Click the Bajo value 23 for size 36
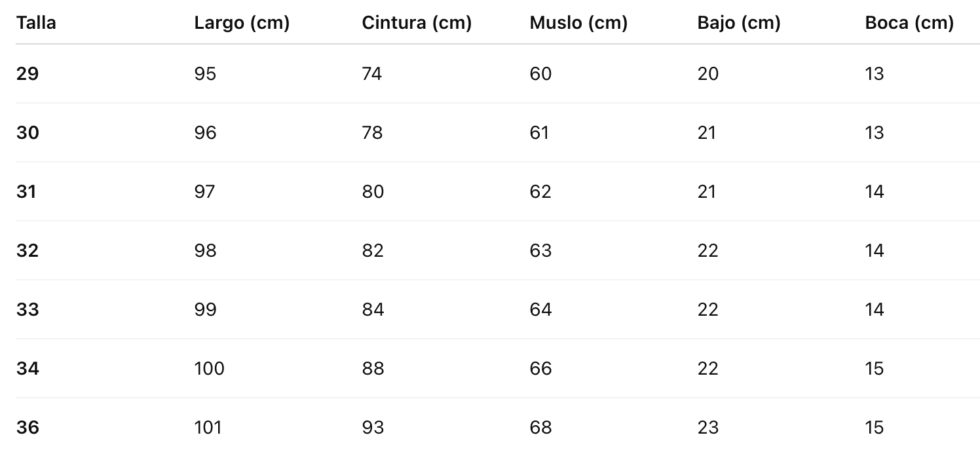The width and height of the screenshot is (980, 469). tap(708, 428)
